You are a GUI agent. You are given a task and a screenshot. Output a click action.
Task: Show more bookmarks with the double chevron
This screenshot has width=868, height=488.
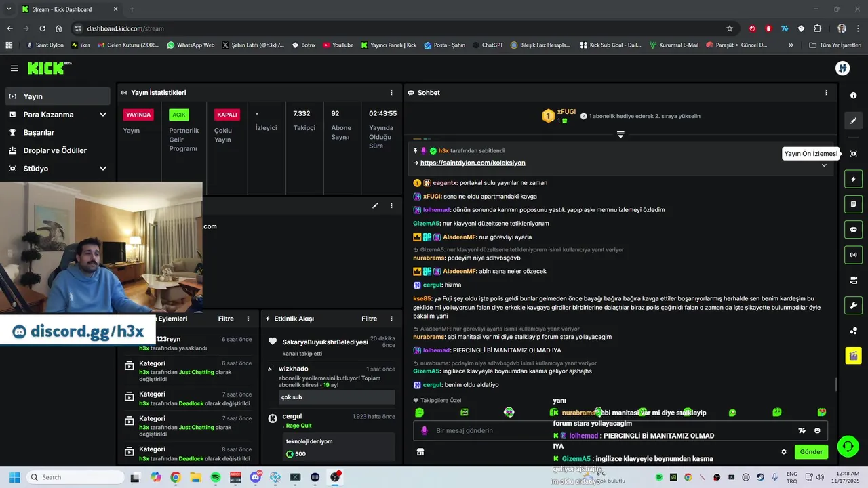(x=791, y=45)
